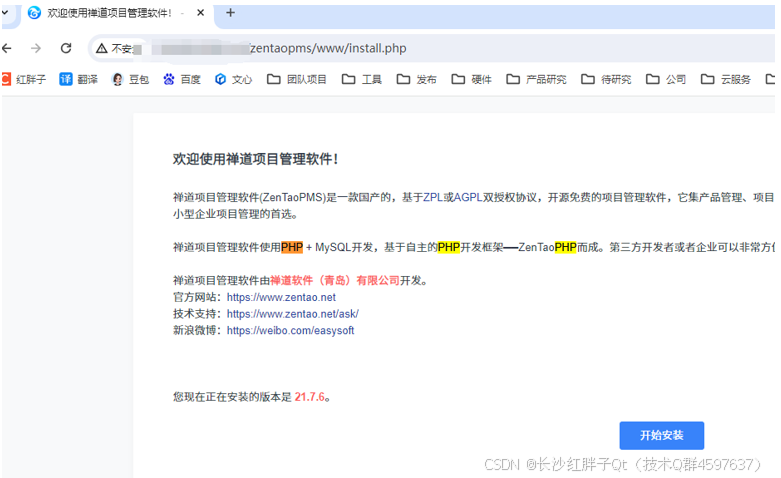Open the 翻译 bookmark
Screen dimensions: 781x478
coord(79,79)
